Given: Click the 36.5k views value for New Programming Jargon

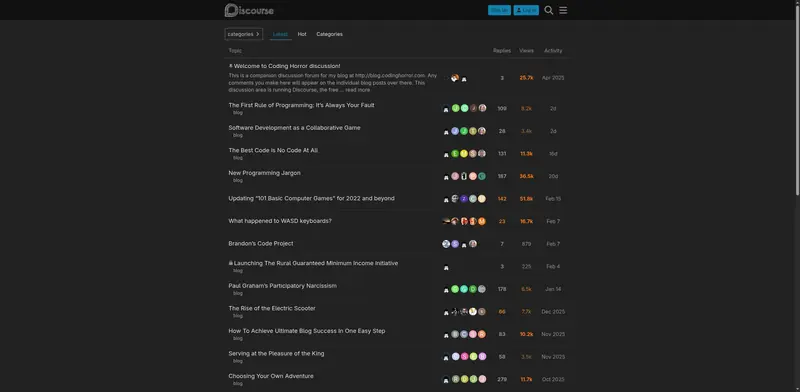Looking at the screenshot, I should [x=527, y=176].
